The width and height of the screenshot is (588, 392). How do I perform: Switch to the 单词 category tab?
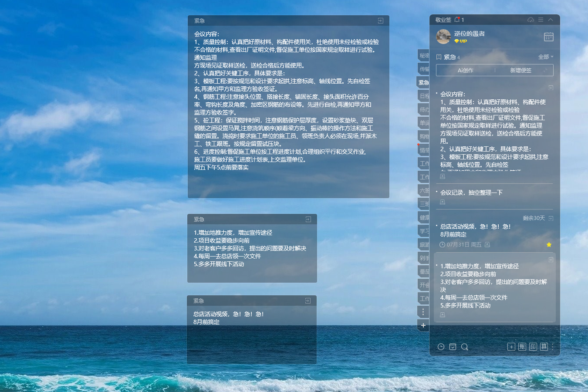(x=424, y=123)
